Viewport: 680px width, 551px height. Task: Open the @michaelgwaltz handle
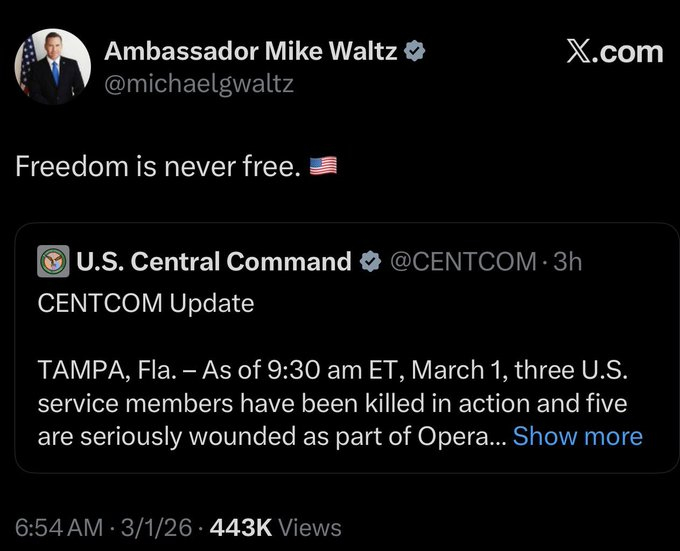tap(199, 83)
